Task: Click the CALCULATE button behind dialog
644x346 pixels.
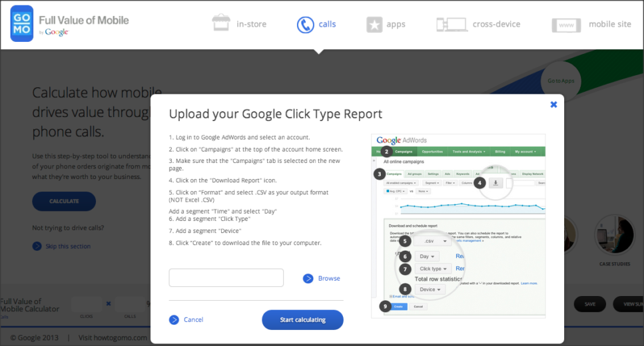Action: [64, 201]
